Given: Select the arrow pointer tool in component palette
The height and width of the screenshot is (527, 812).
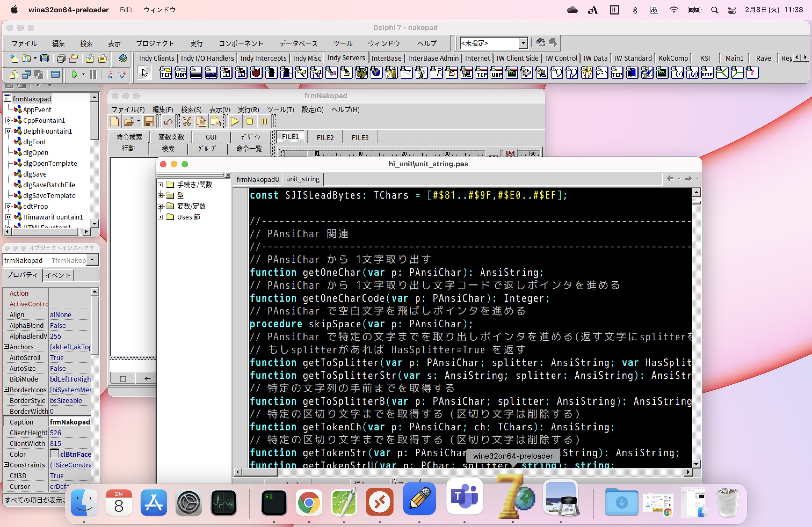Looking at the screenshot, I should 145,73.
